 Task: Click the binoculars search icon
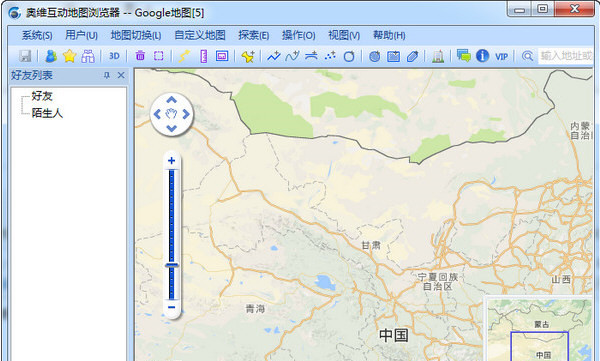[x=88, y=56]
